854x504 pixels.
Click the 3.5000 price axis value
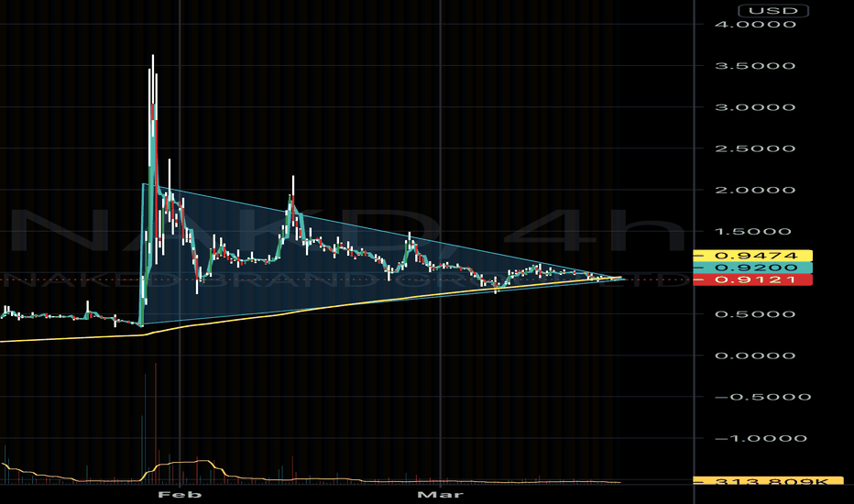tap(755, 66)
